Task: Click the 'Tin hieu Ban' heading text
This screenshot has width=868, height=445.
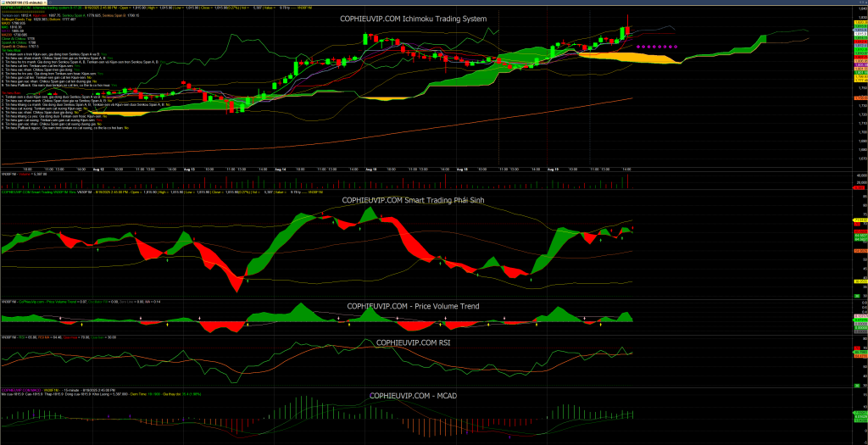Action: (12, 93)
